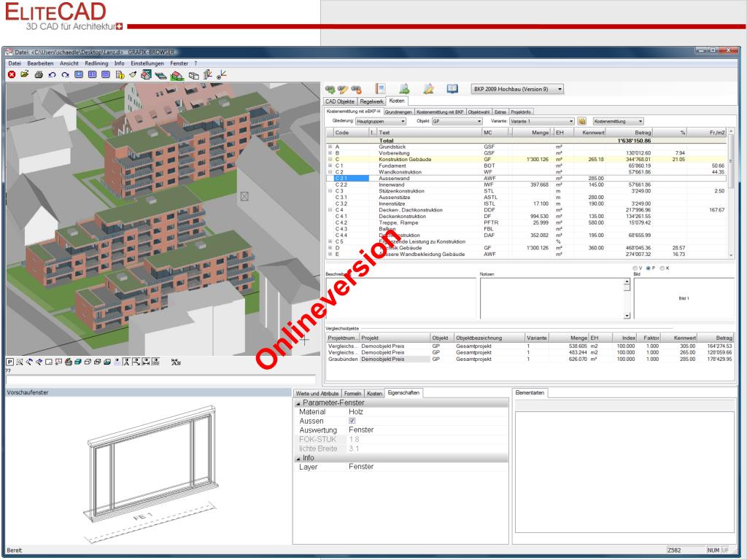Click the undo arrow icon
The height and width of the screenshot is (560, 747).
click(x=51, y=74)
